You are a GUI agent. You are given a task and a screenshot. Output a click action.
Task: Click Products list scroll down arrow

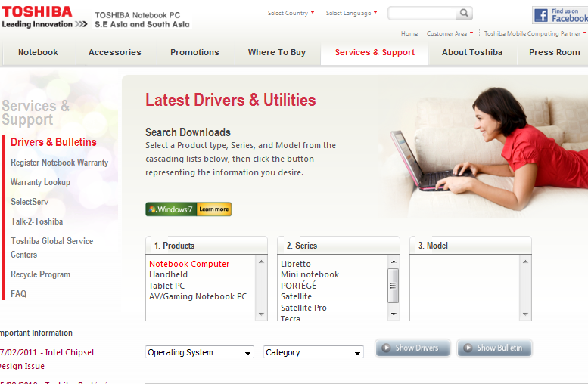(261, 314)
